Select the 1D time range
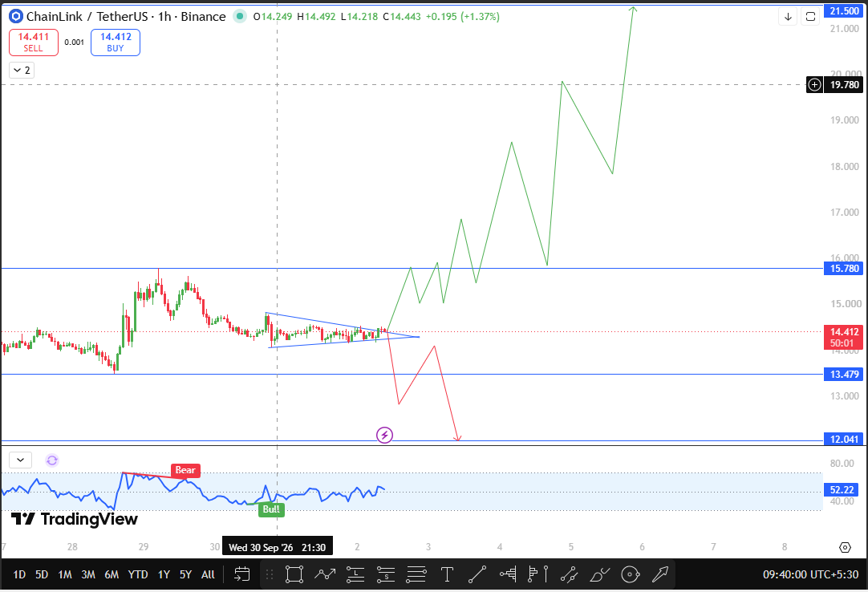 [19, 574]
